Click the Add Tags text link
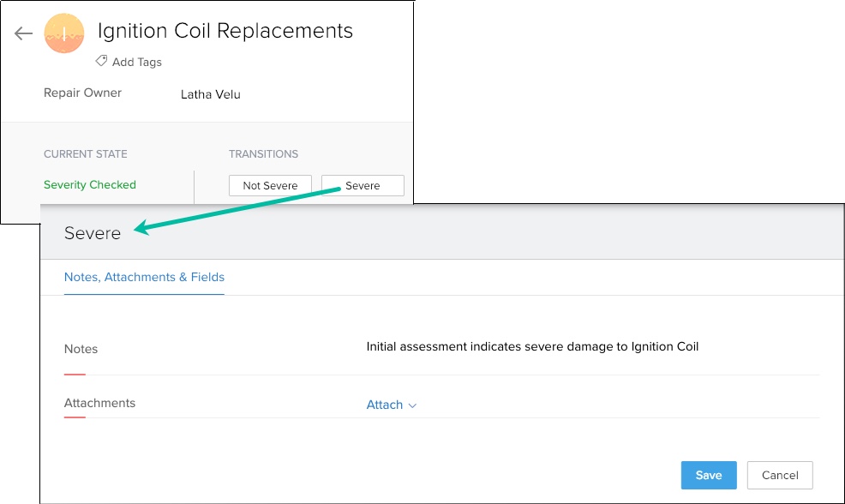This screenshot has height=504, width=845. [x=137, y=62]
